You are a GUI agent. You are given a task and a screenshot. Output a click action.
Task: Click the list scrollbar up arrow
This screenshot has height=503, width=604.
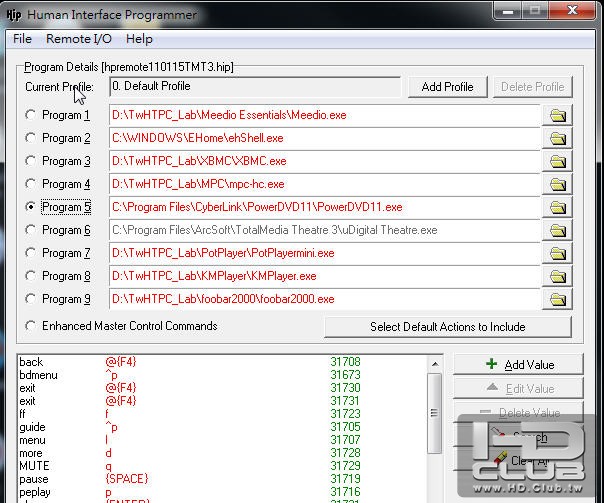(x=435, y=364)
